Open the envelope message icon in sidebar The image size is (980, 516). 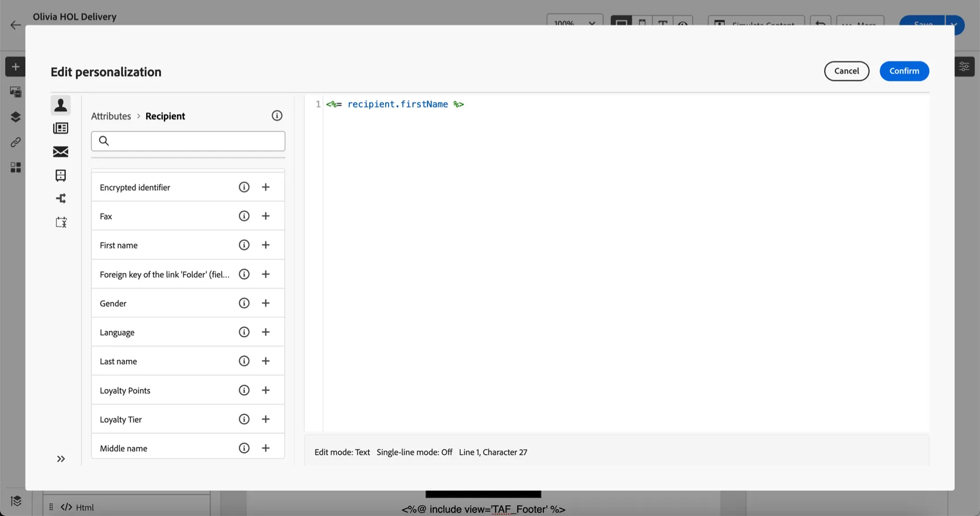click(61, 152)
